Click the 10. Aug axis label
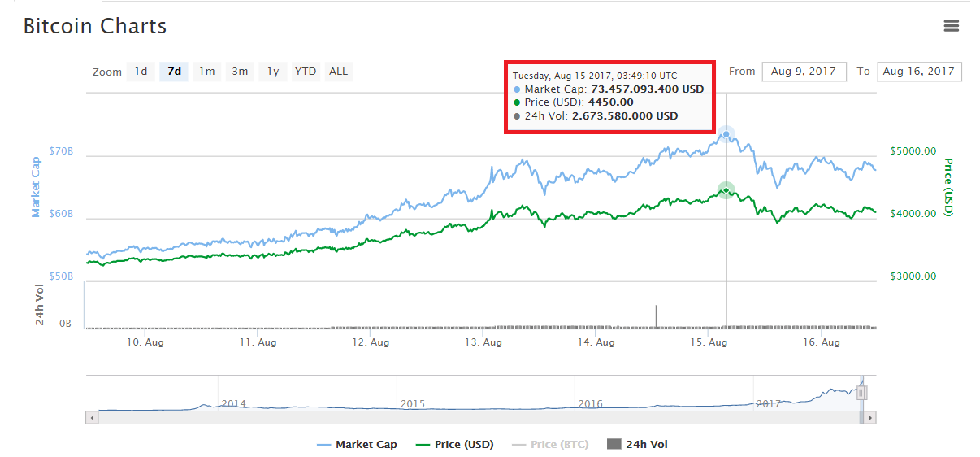The width and height of the screenshot is (980, 457). click(145, 342)
